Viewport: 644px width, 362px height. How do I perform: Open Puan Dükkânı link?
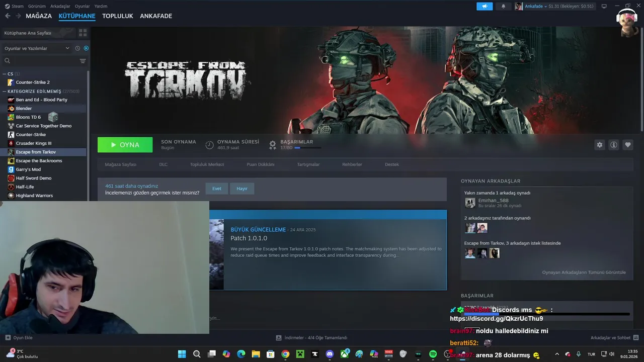pyautogui.click(x=261, y=164)
